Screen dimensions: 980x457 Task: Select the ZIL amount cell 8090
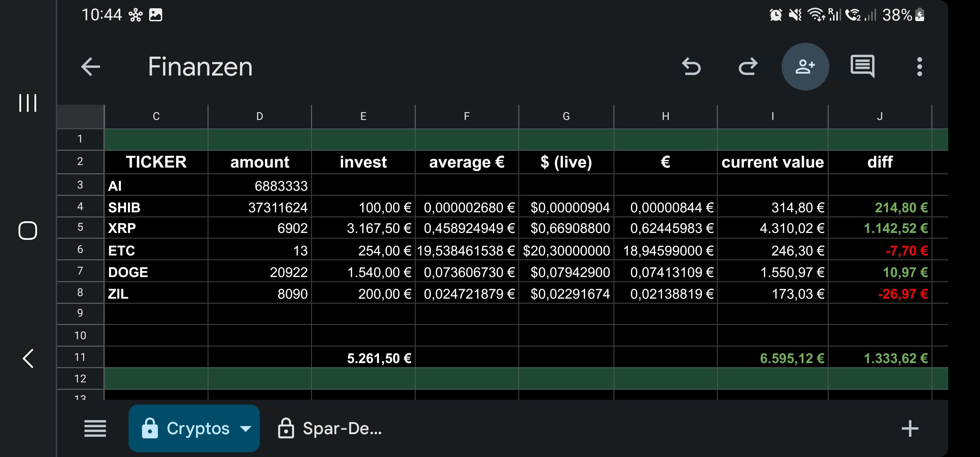(260, 293)
